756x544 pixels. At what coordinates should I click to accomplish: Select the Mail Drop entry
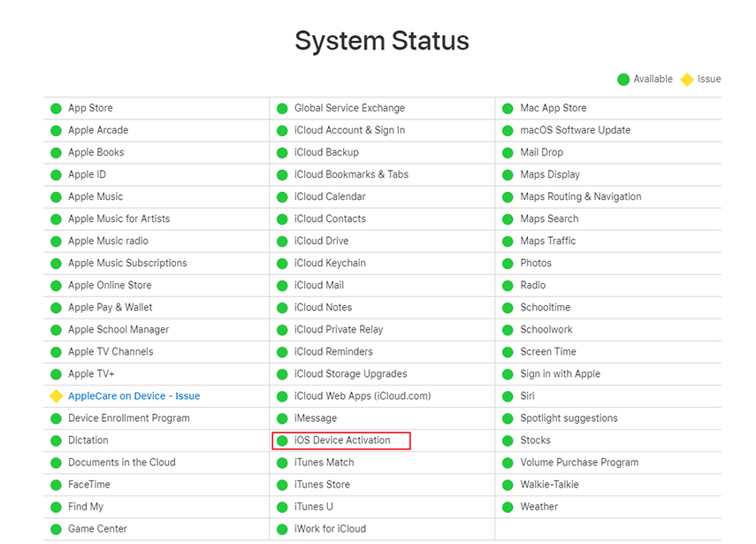541,152
